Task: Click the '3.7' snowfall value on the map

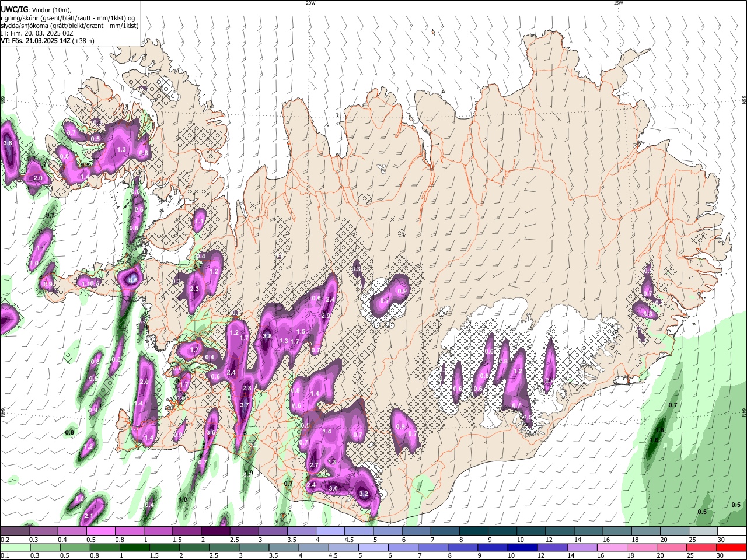Action: click(x=245, y=405)
